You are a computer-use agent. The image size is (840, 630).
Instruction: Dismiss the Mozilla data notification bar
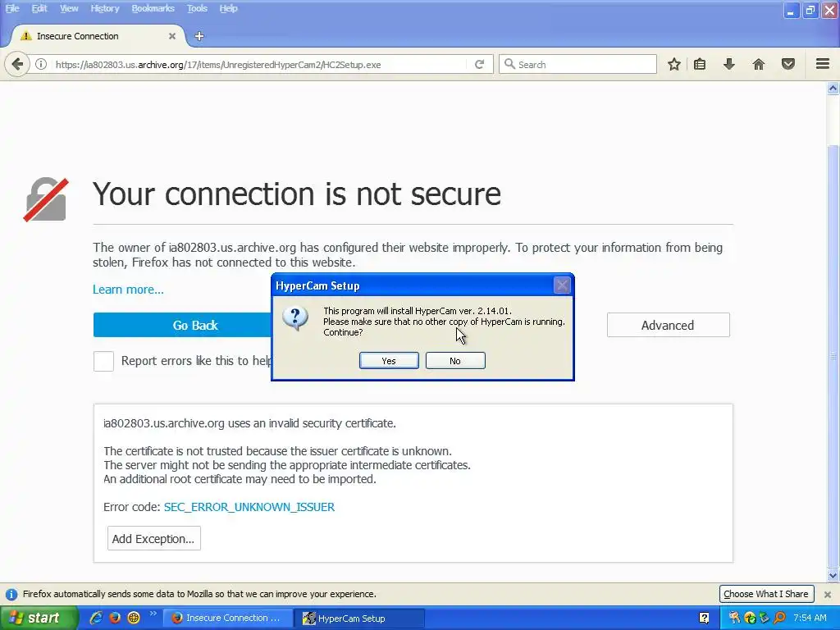(828, 595)
